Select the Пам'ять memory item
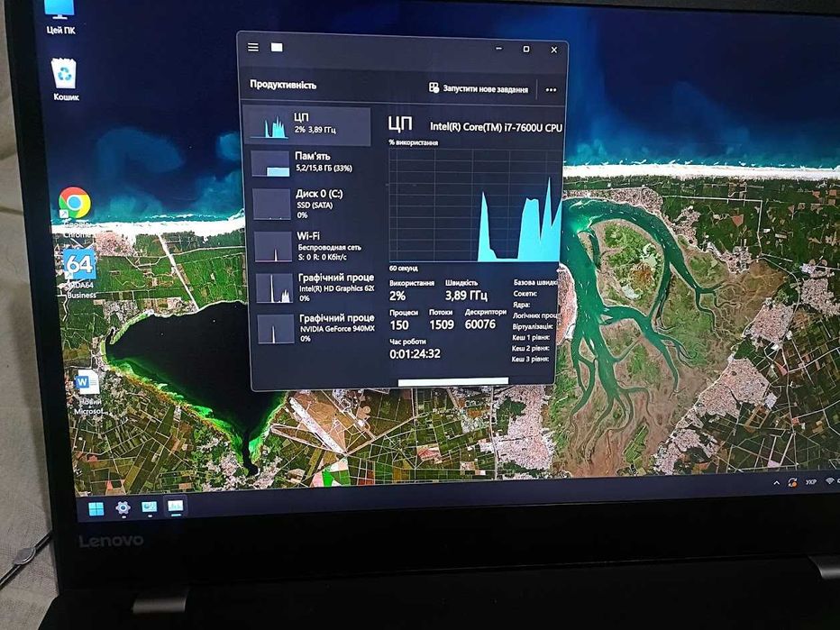The image size is (840, 630). coord(308,163)
